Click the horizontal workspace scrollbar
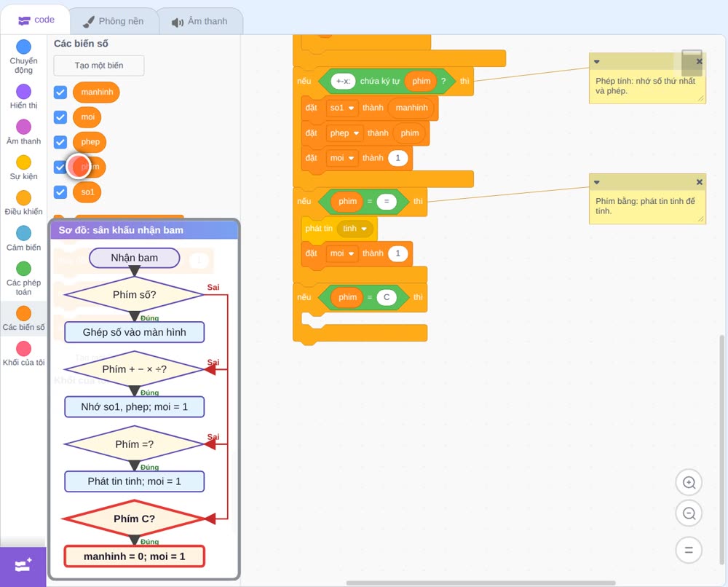Viewport: 728px width, 587px height. point(480,583)
